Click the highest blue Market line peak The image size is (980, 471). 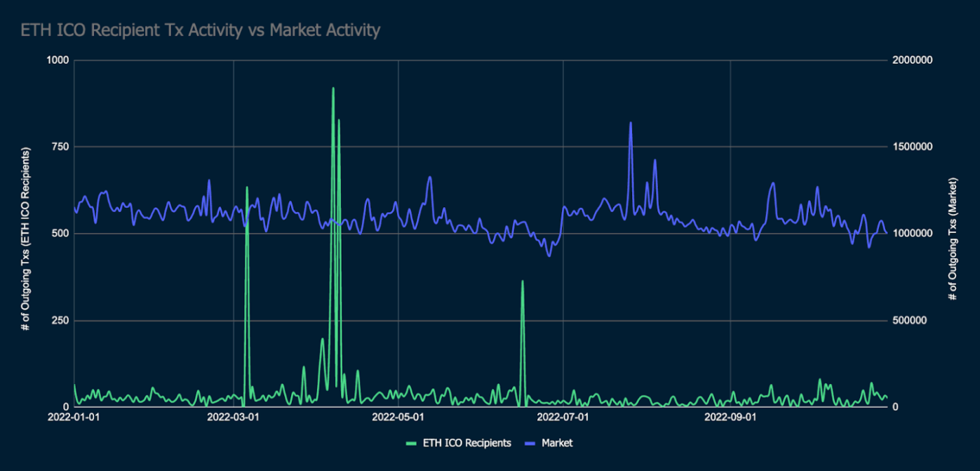[x=631, y=123]
